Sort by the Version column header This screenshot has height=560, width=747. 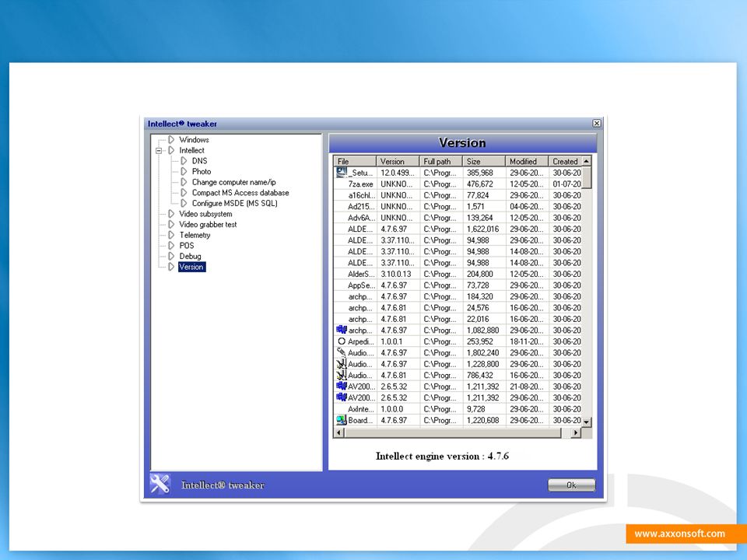(x=398, y=162)
